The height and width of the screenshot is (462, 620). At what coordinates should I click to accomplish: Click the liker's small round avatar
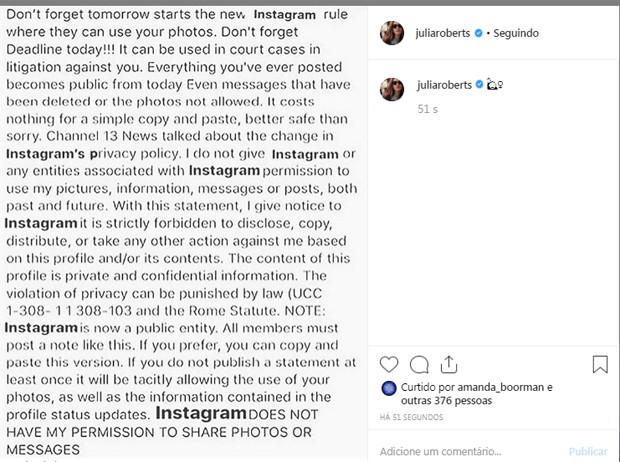pyautogui.click(x=389, y=388)
